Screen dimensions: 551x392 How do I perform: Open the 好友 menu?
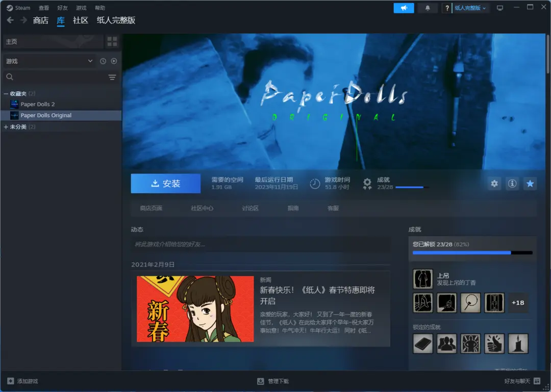click(63, 8)
